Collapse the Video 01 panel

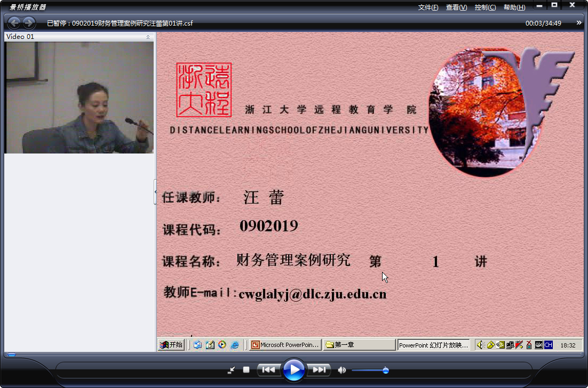pyautogui.click(x=148, y=37)
